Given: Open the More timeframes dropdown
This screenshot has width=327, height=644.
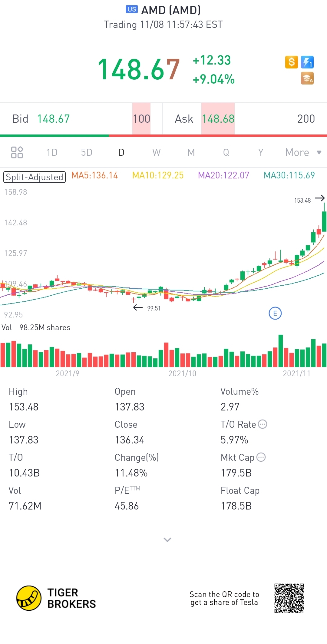Looking at the screenshot, I should (303, 152).
